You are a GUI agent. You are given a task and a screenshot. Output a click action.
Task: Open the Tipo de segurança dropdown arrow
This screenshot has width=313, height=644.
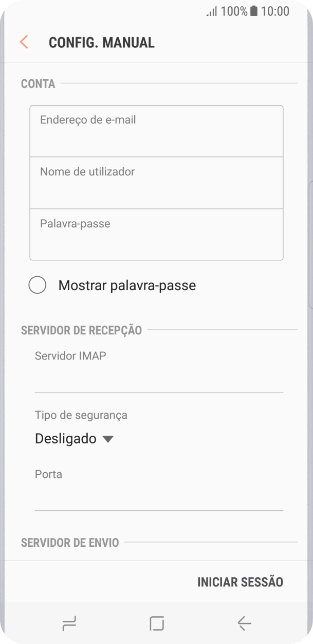coord(107,439)
